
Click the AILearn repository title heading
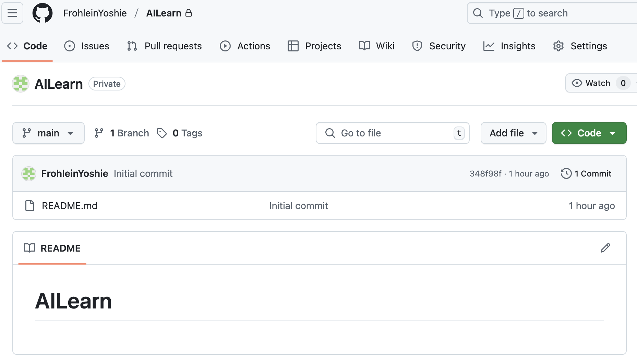tap(59, 84)
